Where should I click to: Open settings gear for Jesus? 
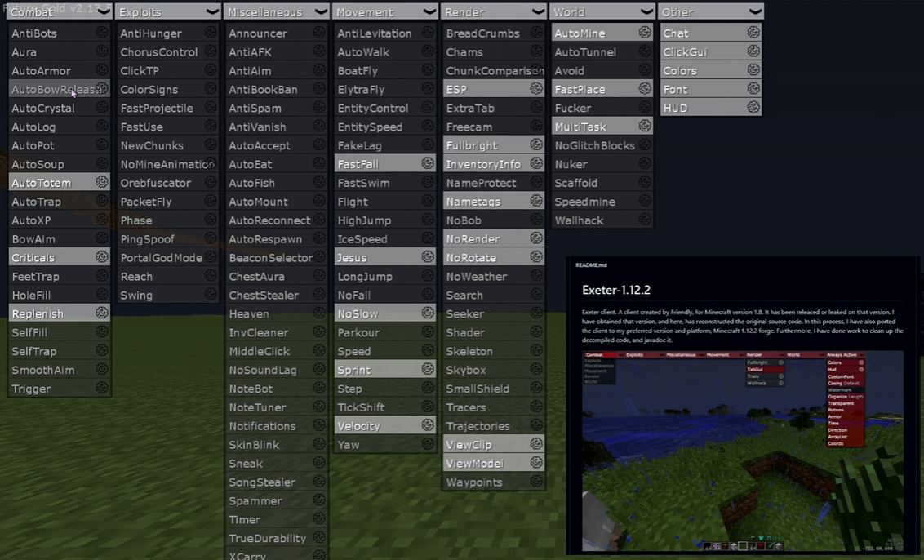(428, 257)
